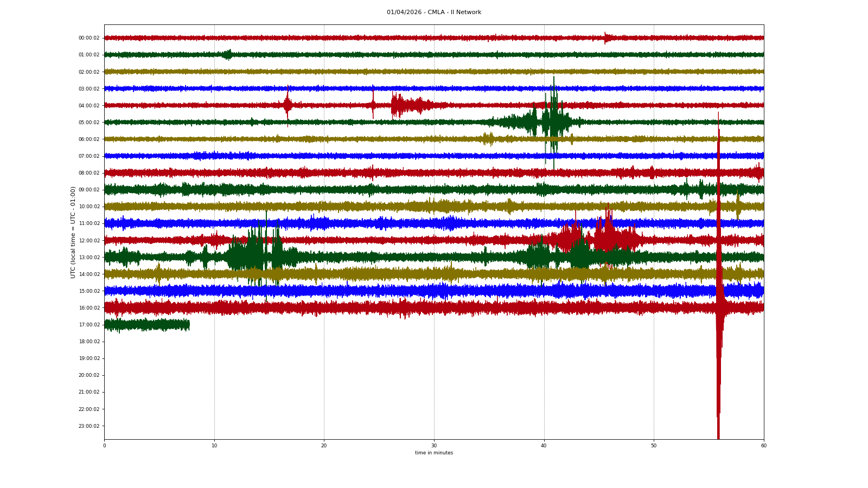Click the green burst on the 05:00 trace
Image resolution: width=868 pixels, height=488 pixels.
(x=552, y=122)
